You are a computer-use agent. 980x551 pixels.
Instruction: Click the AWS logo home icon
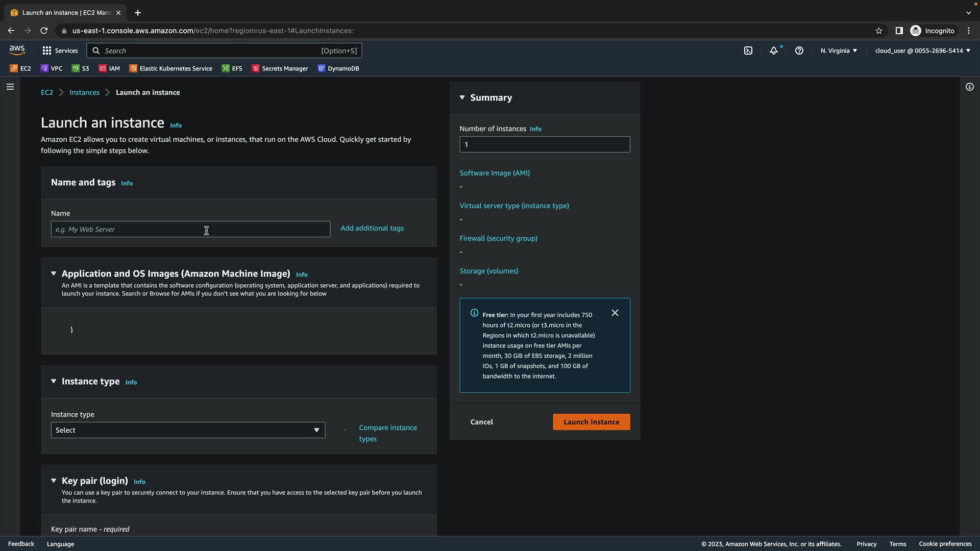point(17,50)
